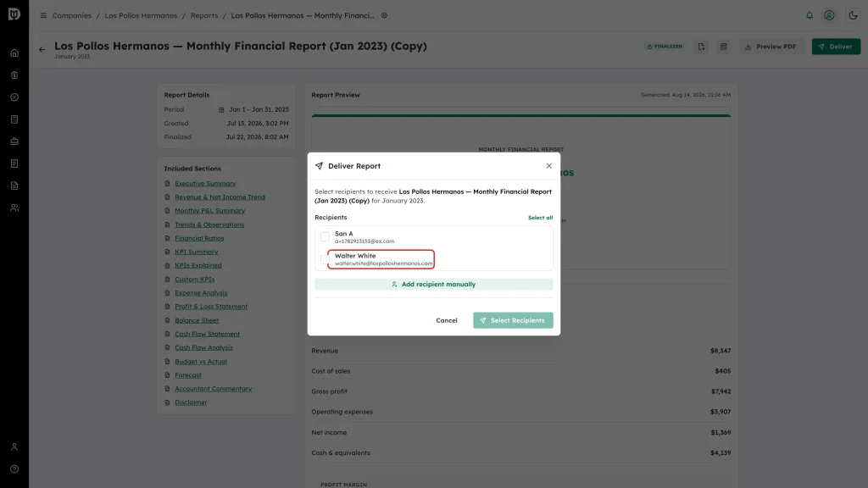Click the Gross profit row label

pos(329,391)
